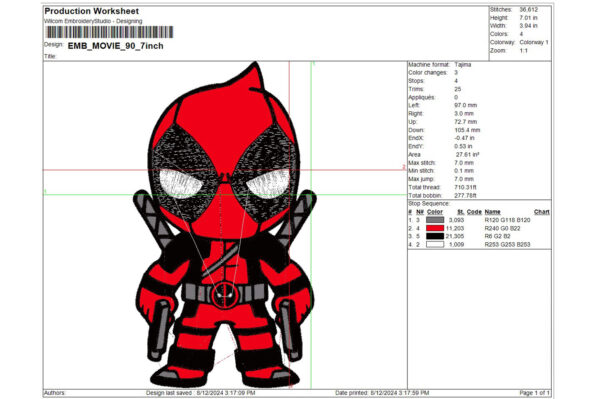Click the 'Code' column header
This screenshot has height=399, width=600.
(x=474, y=212)
